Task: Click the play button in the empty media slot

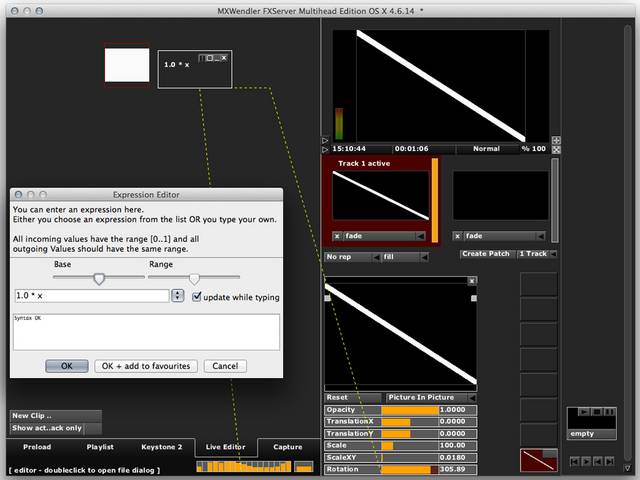Action: [584, 412]
